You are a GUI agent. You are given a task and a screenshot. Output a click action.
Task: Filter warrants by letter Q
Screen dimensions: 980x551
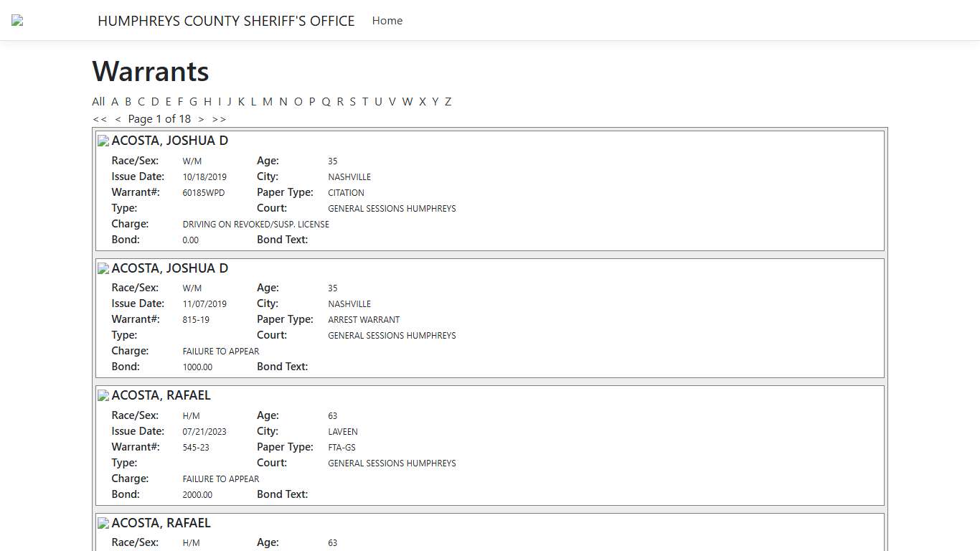coord(326,101)
